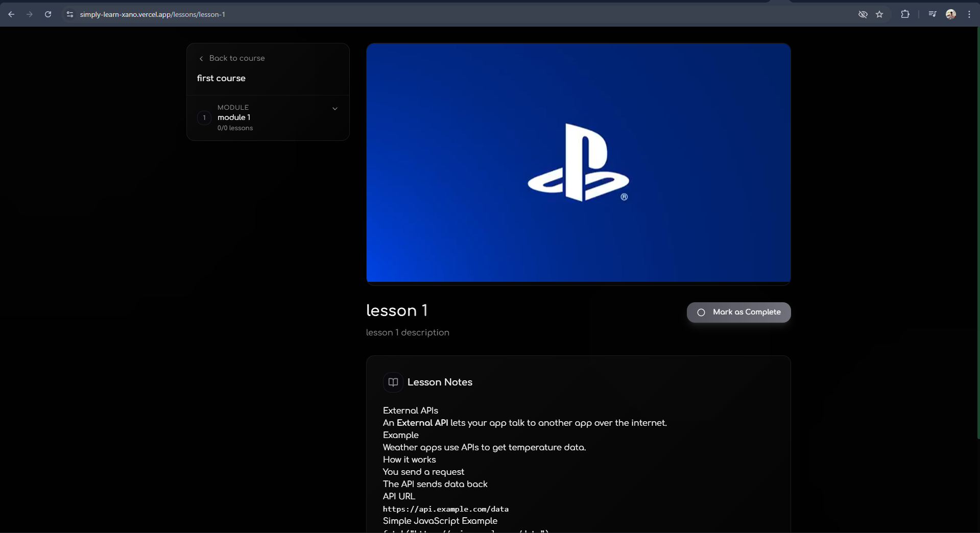
Task: Click the api.example.com/data URL text
Action: tap(445, 509)
